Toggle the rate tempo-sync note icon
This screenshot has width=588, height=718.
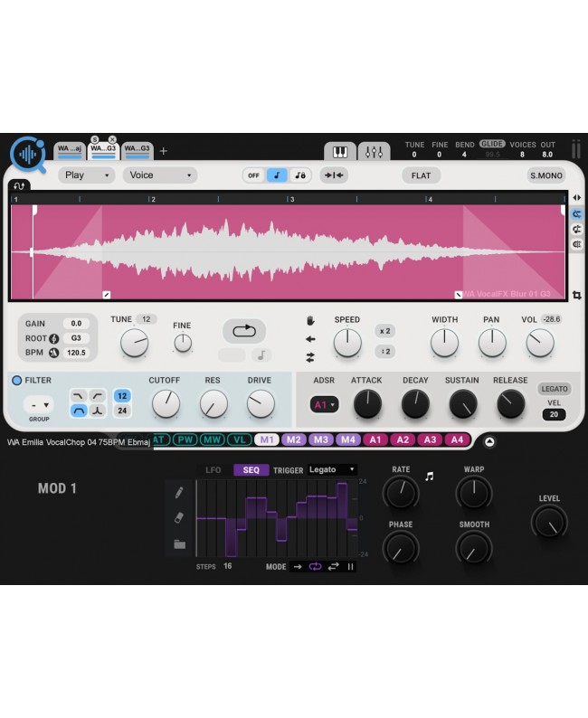(x=429, y=477)
